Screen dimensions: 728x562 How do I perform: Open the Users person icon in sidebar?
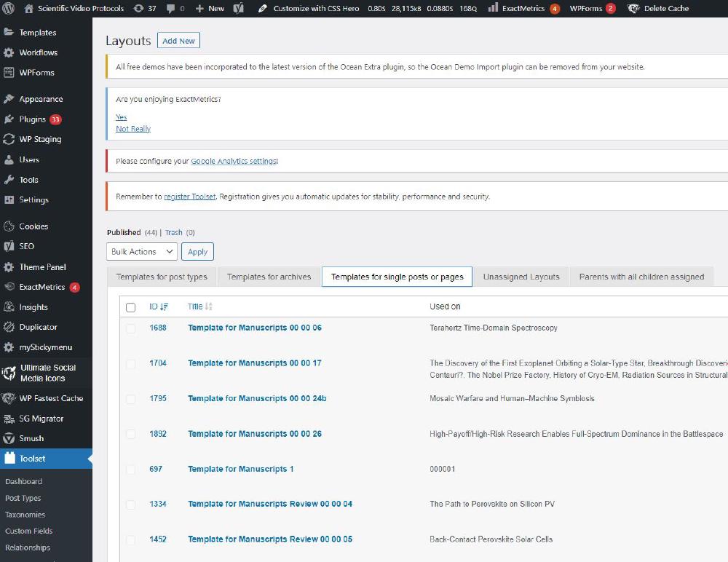point(9,159)
